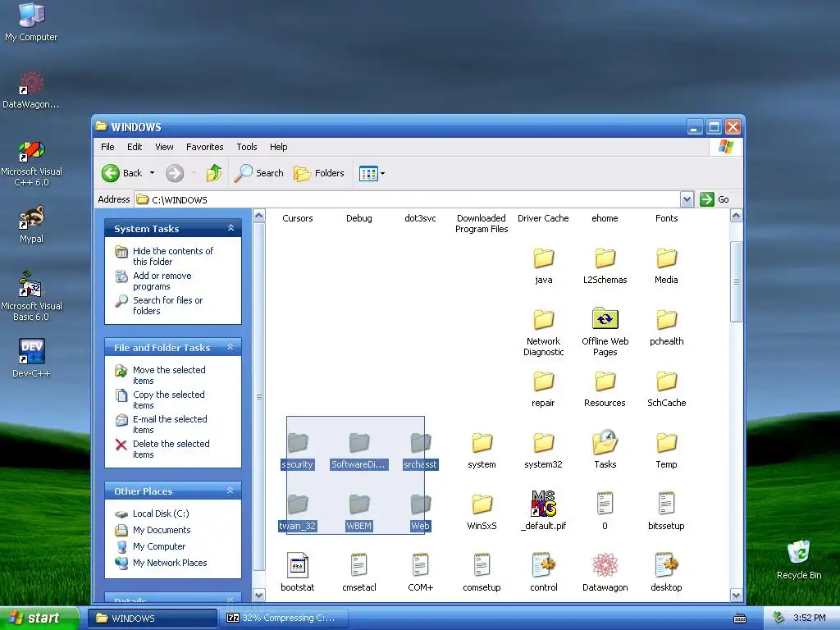Click the Back button
Viewport: 840px width, 630px height.
click(x=123, y=173)
